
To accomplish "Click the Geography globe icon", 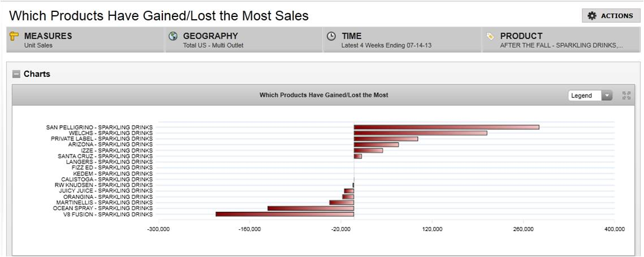I will (x=174, y=36).
